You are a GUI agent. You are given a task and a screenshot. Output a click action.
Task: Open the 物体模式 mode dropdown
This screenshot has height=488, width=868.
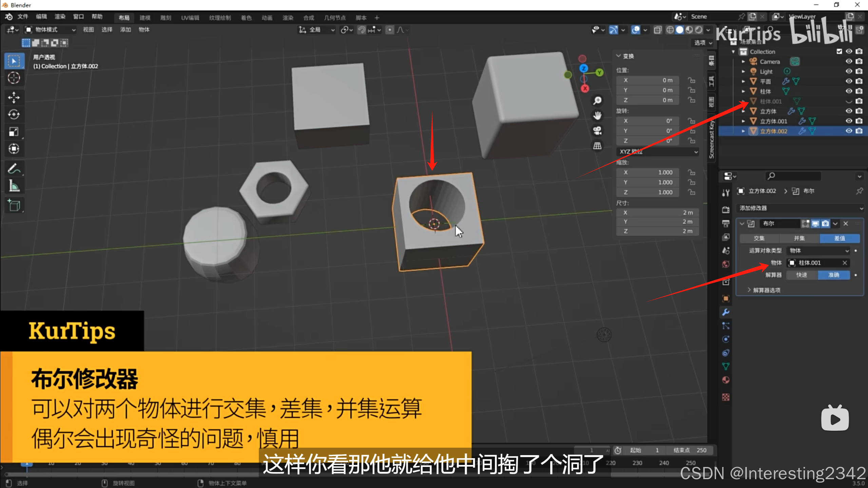(x=50, y=30)
